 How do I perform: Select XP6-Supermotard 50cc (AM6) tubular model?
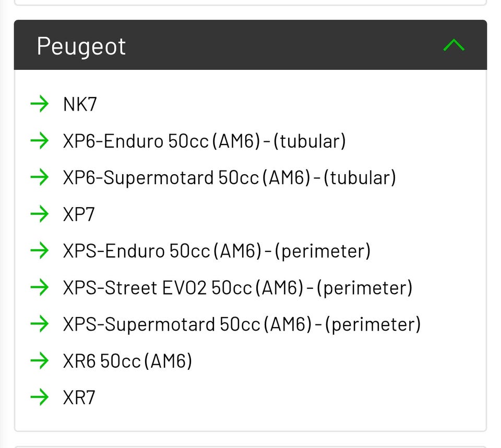point(229,178)
